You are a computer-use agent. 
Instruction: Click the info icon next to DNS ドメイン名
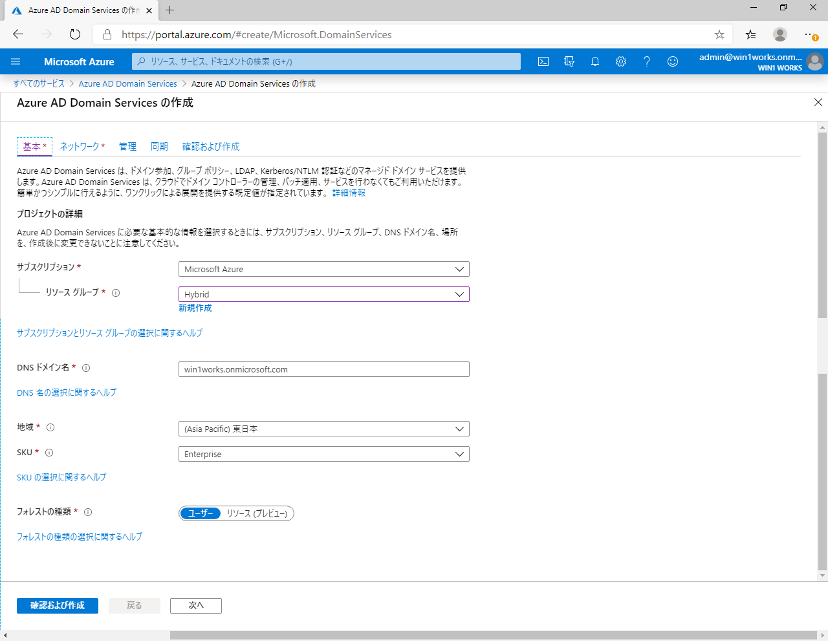tap(86, 368)
